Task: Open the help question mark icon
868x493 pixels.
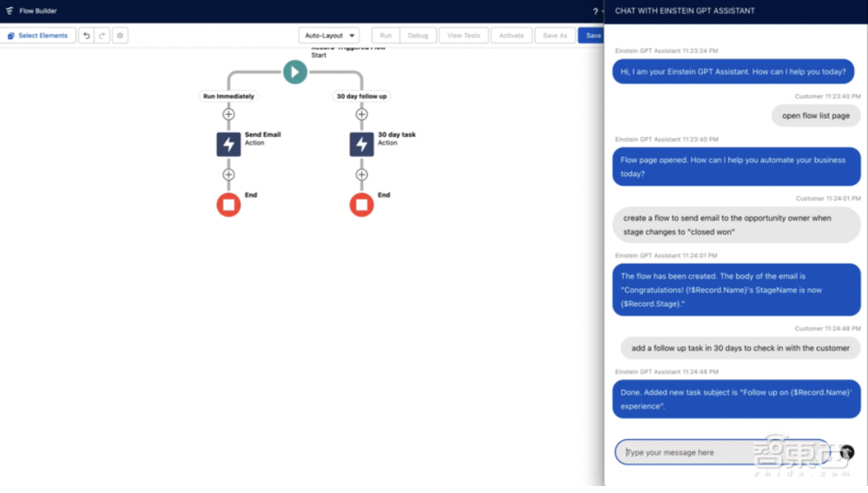Action: point(595,11)
